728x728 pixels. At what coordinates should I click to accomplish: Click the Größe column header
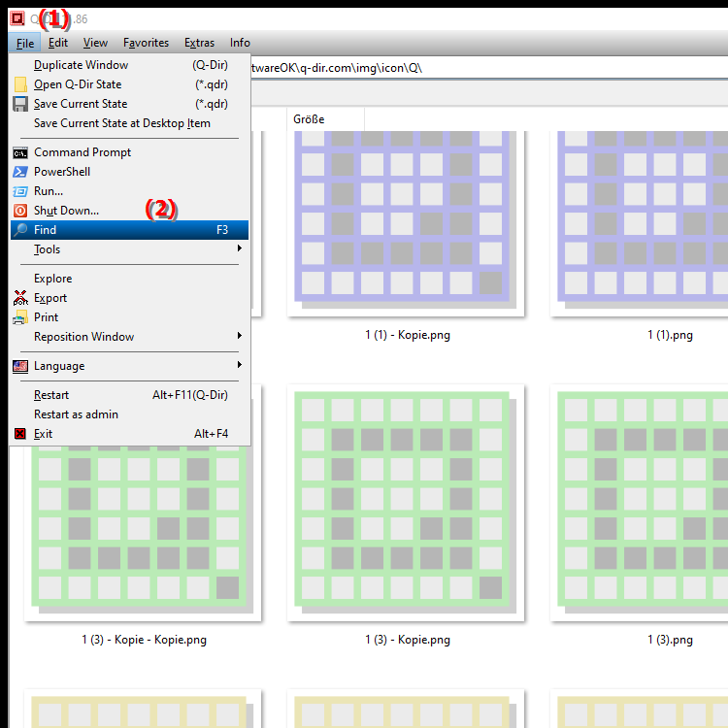[325, 119]
